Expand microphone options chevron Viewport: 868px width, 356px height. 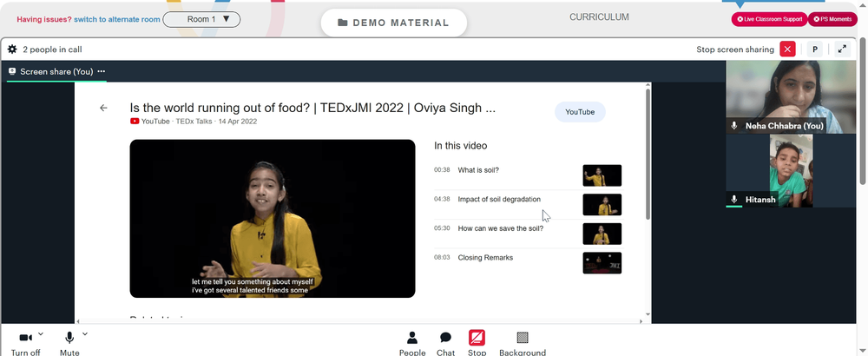pyautogui.click(x=85, y=333)
